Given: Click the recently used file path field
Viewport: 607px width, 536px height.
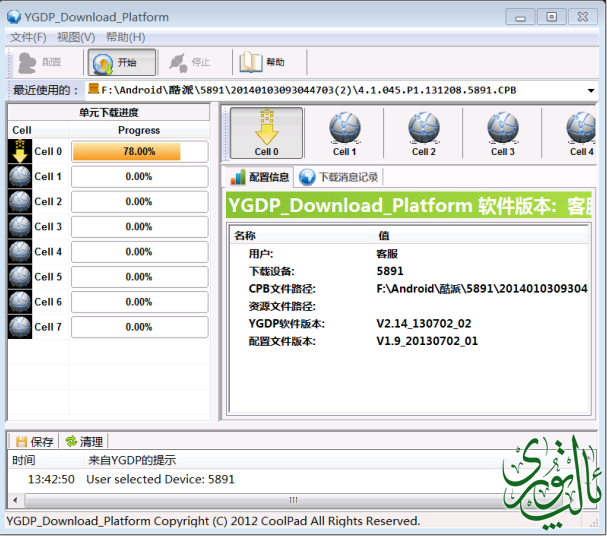Looking at the screenshot, I should [341, 90].
